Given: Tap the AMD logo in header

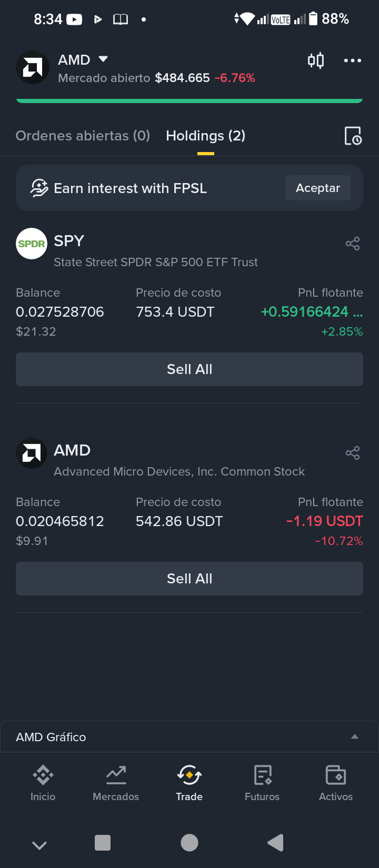Looking at the screenshot, I should click(33, 67).
